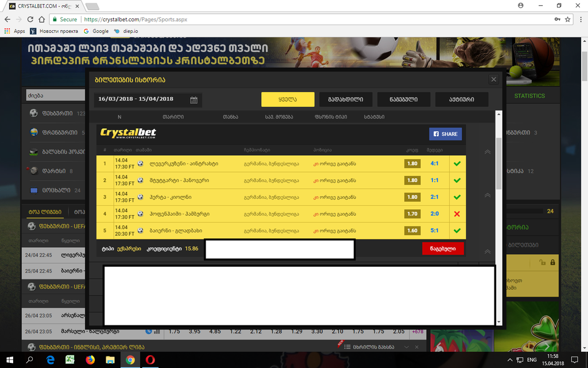Collapse with the double chevron next to ჰერტა row
The height and width of the screenshot is (368, 588).
[x=488, y=195]
